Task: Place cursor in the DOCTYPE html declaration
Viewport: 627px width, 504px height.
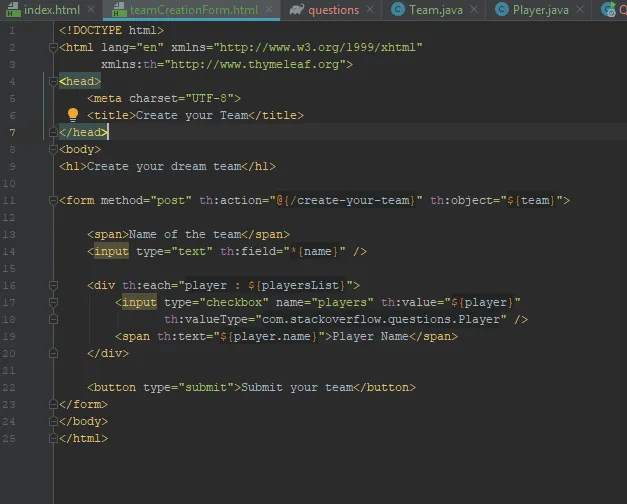Action: click(x=111, y=30)
